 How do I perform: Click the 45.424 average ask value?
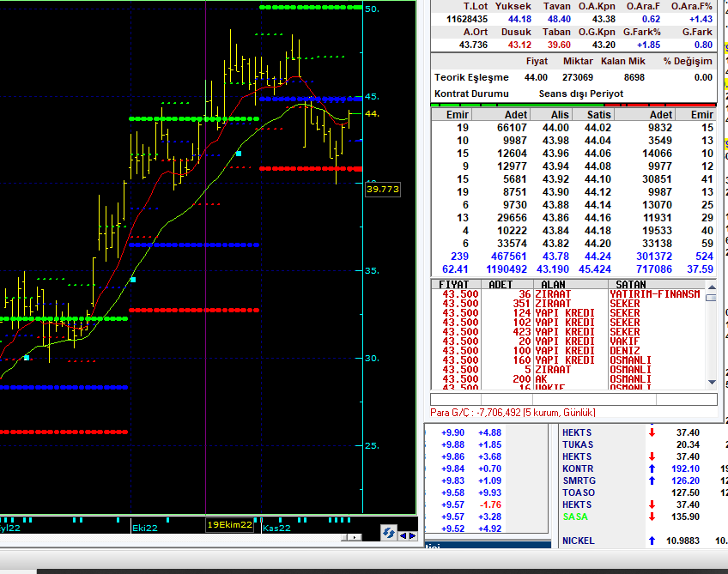[595, 269]
